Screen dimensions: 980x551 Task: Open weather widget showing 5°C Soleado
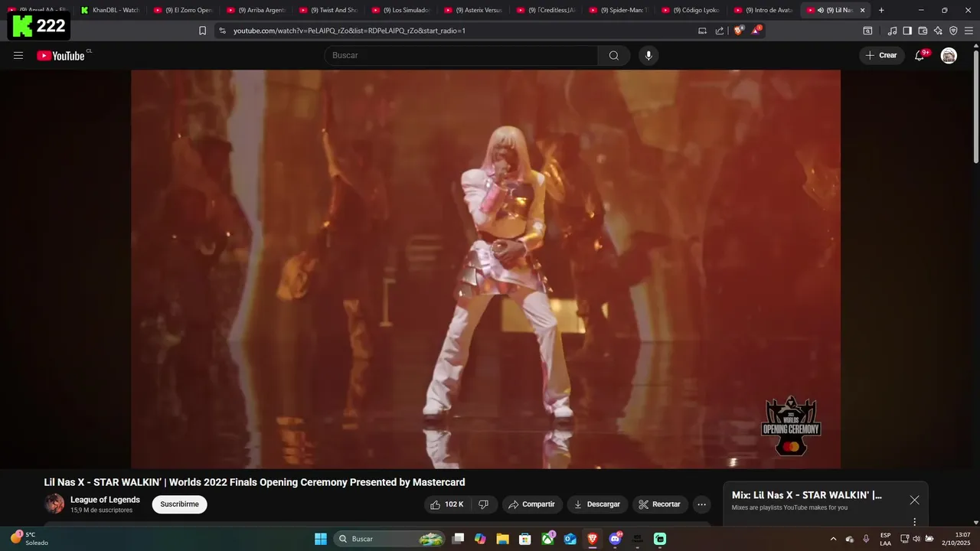click(29, 539)
